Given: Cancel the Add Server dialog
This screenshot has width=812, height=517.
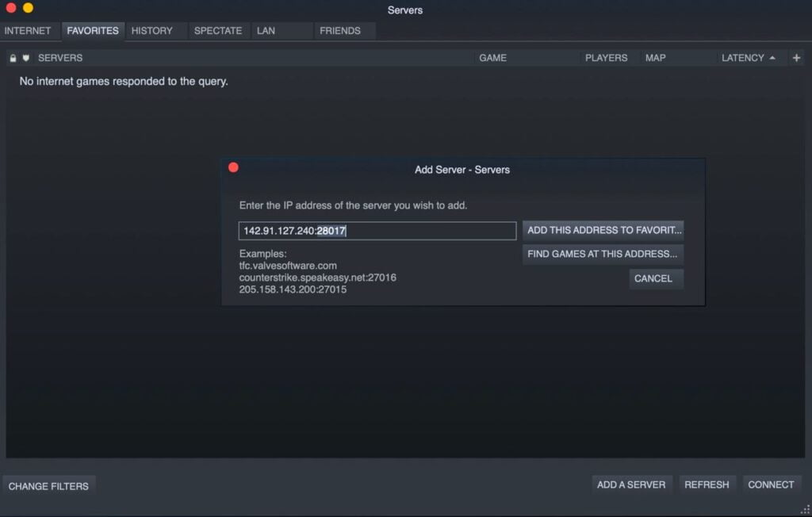Looking at the screenshot, I should [656, 278].
